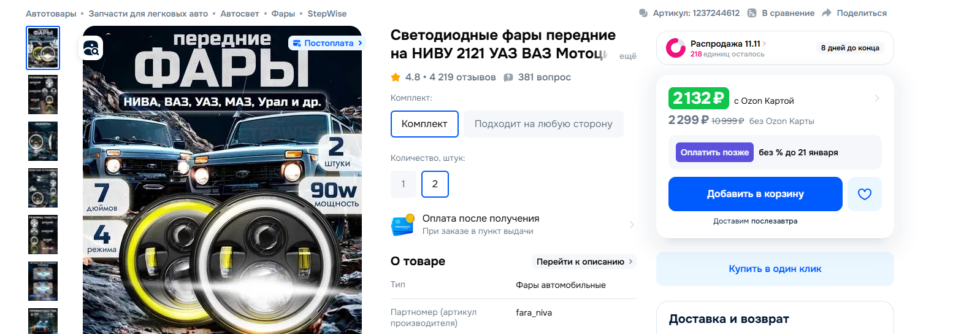Click the Распродажа 11.11 sale ring icon
Image resolution: width=980 pixels, height=334 pixels.
(675, 48)
